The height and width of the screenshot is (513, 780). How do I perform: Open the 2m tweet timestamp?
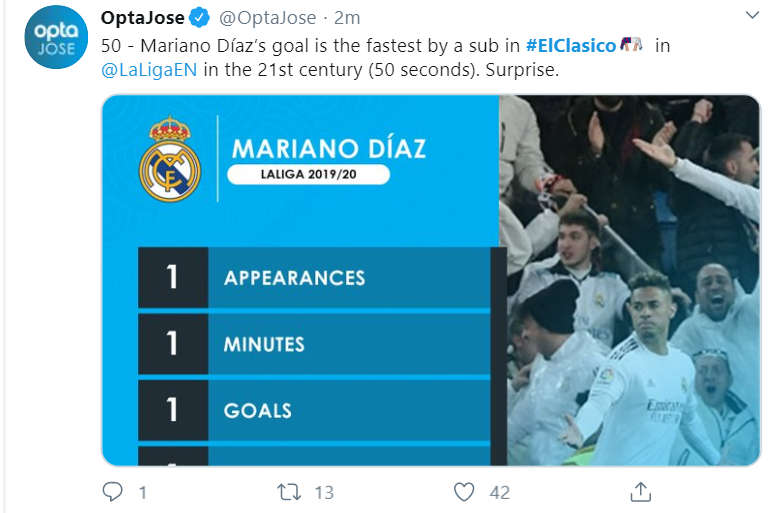347,18
